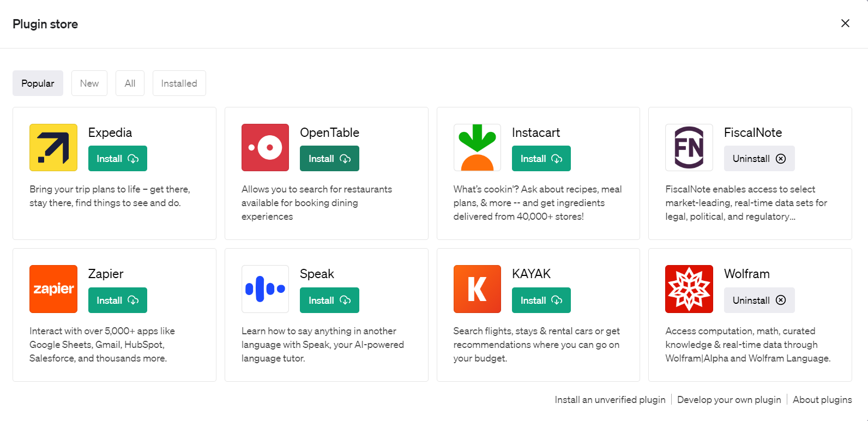Click Instacart's 'What's cookin'?' description
The height and width of the screenshot is (421, 868).
pos(538,203)
